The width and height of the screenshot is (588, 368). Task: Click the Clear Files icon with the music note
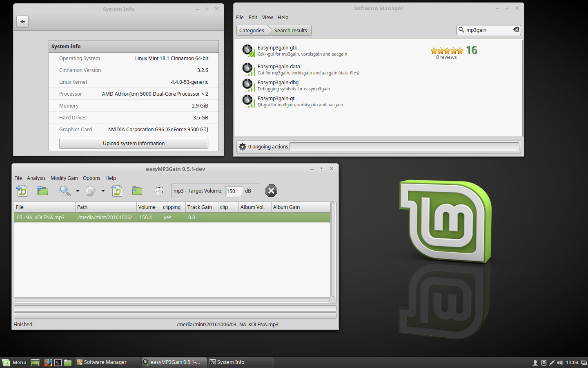pyautogui.click(x=117, y=191)
